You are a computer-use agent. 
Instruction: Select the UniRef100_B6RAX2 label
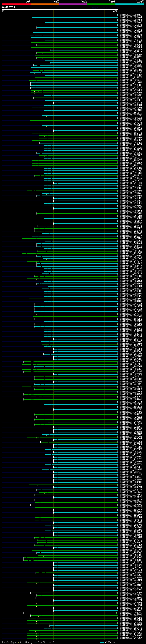click(x=131, y=249)
